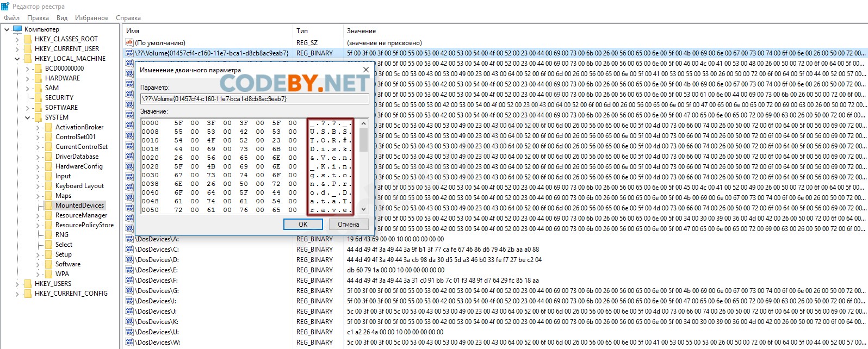Cancel the dialog with Отмена button
Image resolution: width=868 pixels, height=349 pixels.
[x=348, y=224]
